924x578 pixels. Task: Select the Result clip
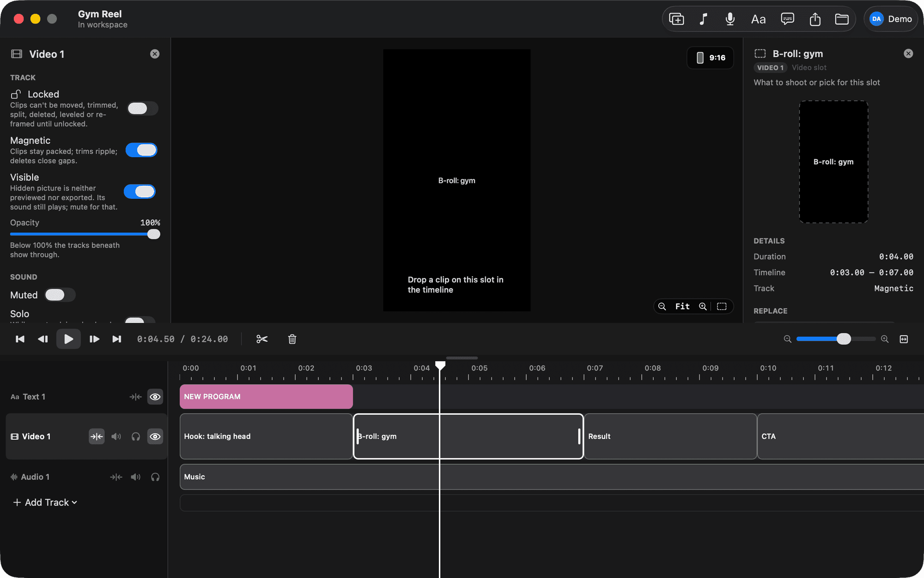pos(670,437)
